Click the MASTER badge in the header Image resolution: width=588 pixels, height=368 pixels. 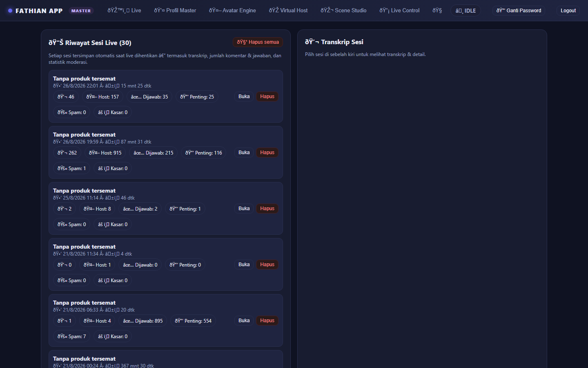coord(81,11)
